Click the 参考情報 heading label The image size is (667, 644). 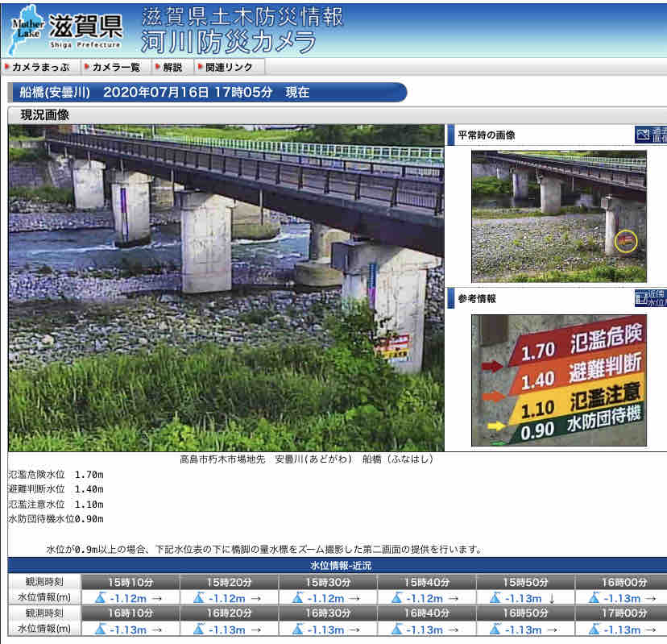pos(477,299)
